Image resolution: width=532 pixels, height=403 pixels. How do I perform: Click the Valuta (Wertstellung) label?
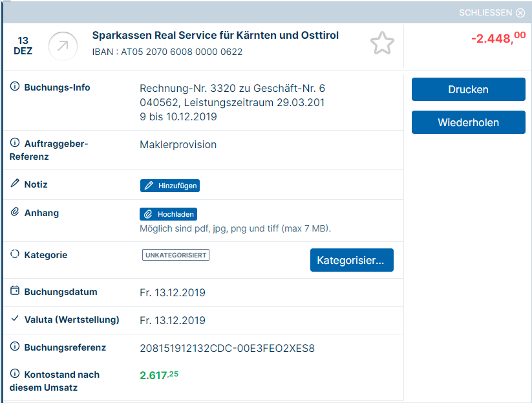pos(72,320)
